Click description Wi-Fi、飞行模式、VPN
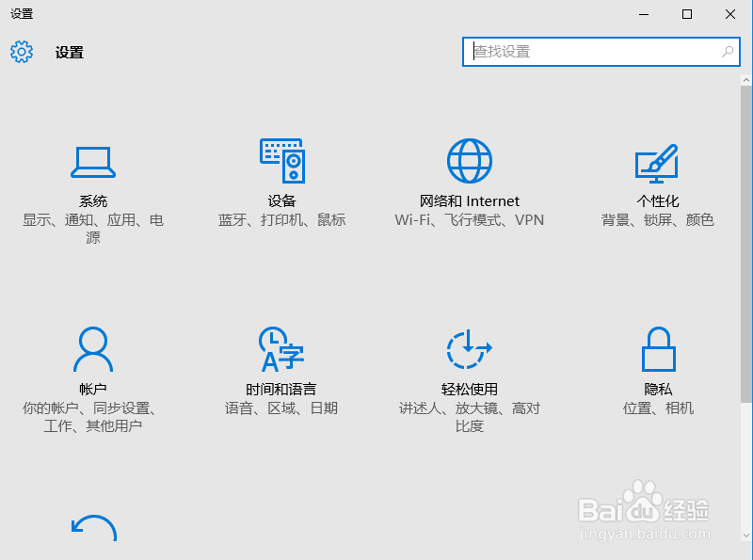The height and width of the screenshot is (560, 753). pos(469,220)
